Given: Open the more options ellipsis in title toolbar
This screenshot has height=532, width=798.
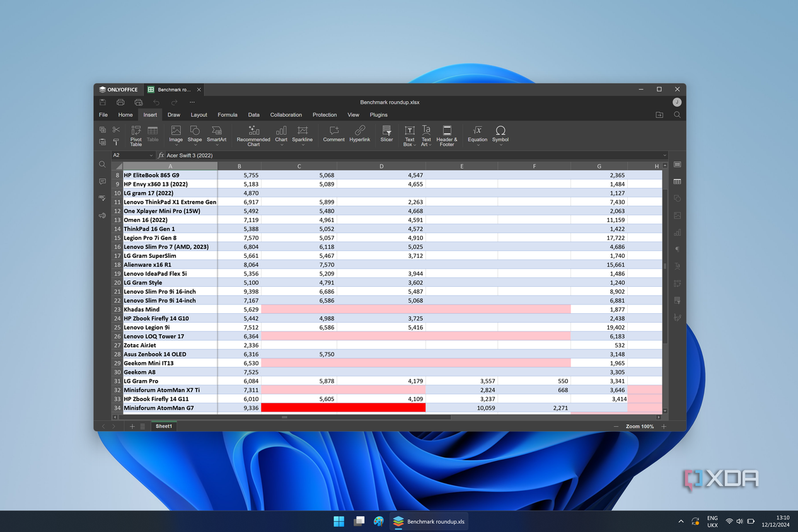Looking at the screenshot, I should pos(192,102).
